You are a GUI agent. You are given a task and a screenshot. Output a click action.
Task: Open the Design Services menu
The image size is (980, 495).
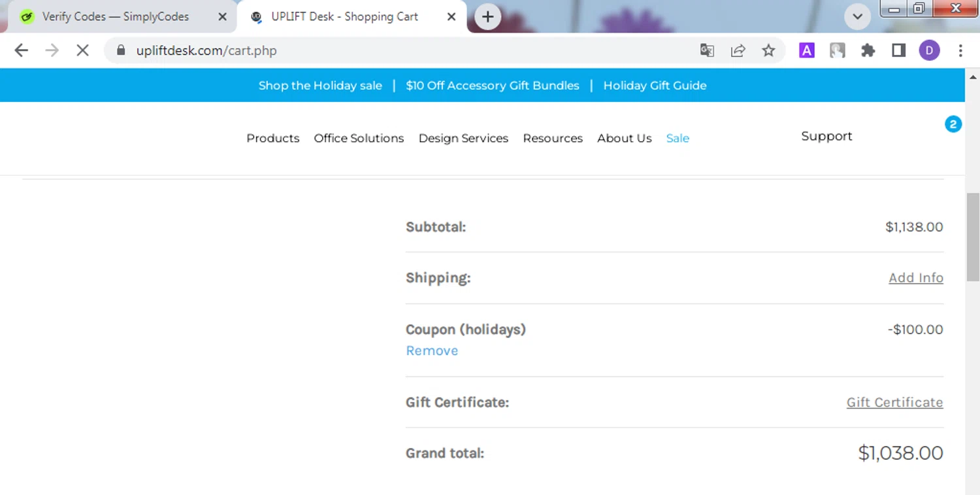point(463,139)
